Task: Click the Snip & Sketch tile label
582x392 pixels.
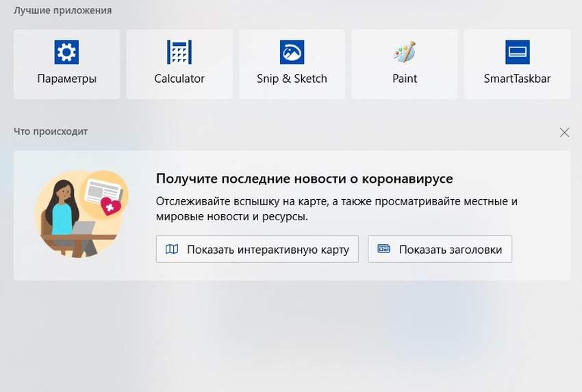Action: click(x=292, y=79)
